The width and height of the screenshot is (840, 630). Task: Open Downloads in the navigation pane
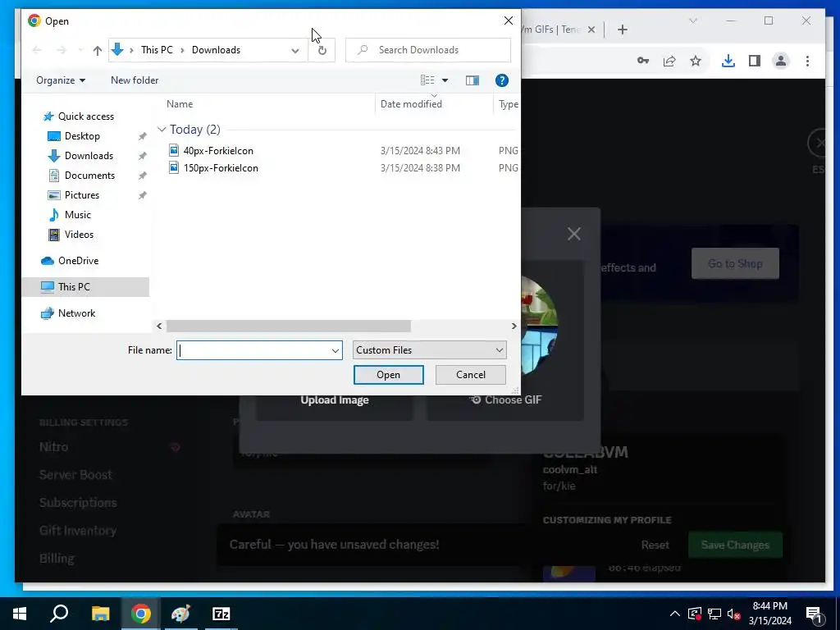[x=89, y=156]
